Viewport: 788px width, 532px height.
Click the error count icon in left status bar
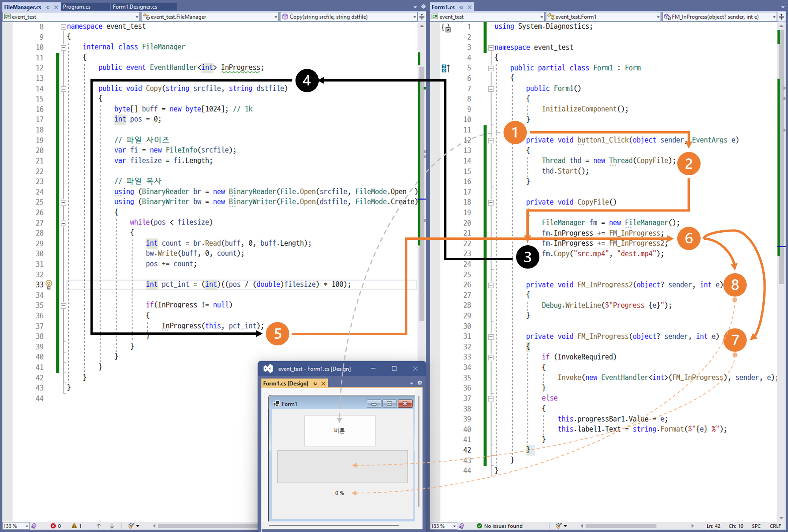[53, 526]
